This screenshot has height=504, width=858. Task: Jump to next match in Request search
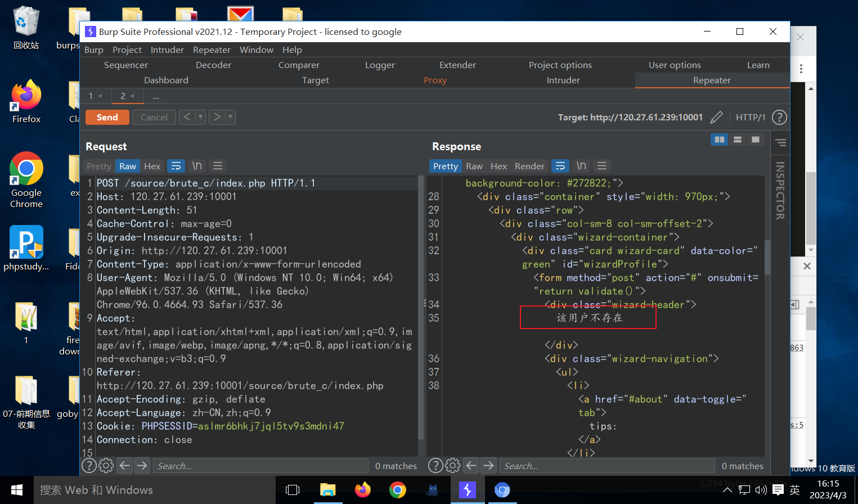[142, 465]
